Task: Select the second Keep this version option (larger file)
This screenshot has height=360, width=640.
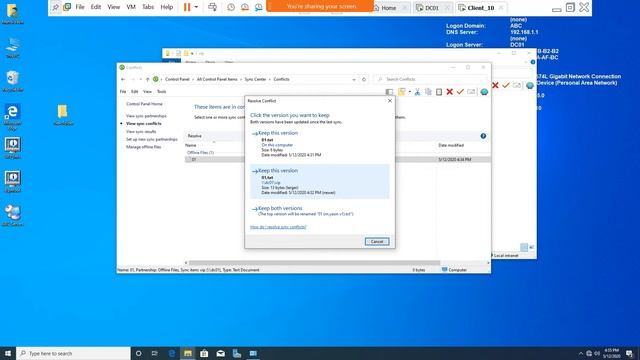Action: tap(320, 181)
